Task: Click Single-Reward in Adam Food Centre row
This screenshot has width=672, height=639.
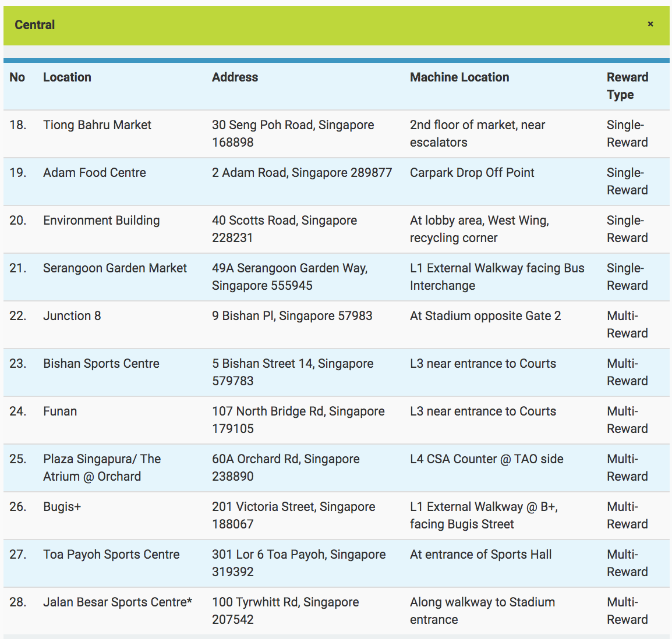Action: 627,181
